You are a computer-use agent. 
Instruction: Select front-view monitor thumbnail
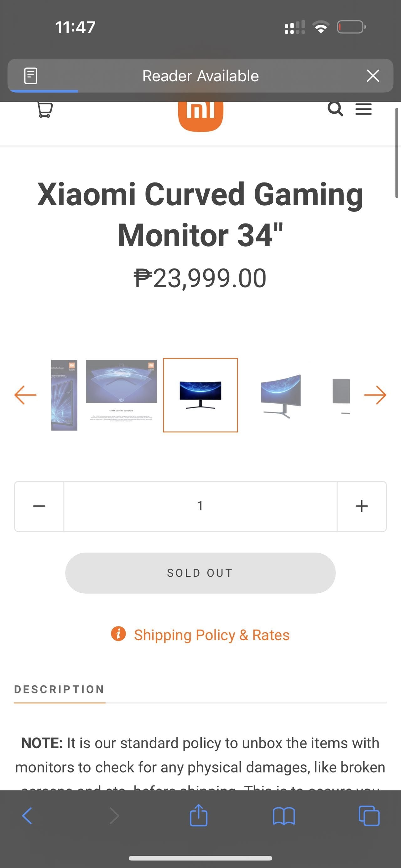point(200,395)
